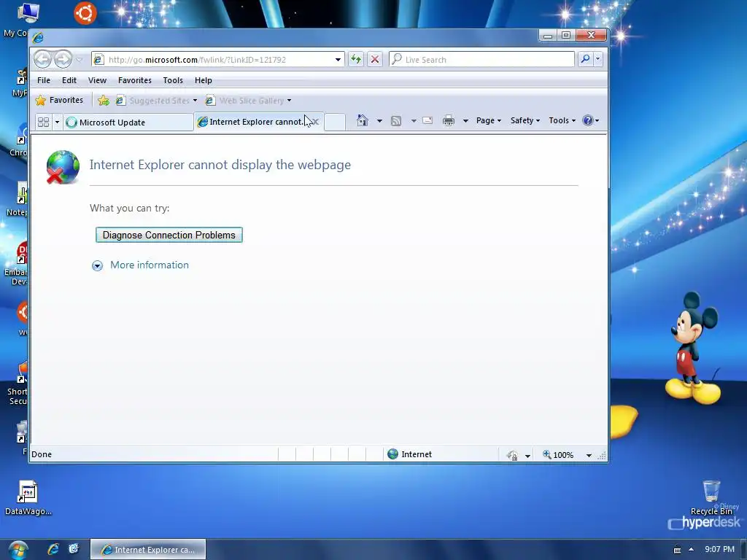This screenshot has height=560, width=747.
Task: Stop loading with the red X icon
Action: [375, 60]
